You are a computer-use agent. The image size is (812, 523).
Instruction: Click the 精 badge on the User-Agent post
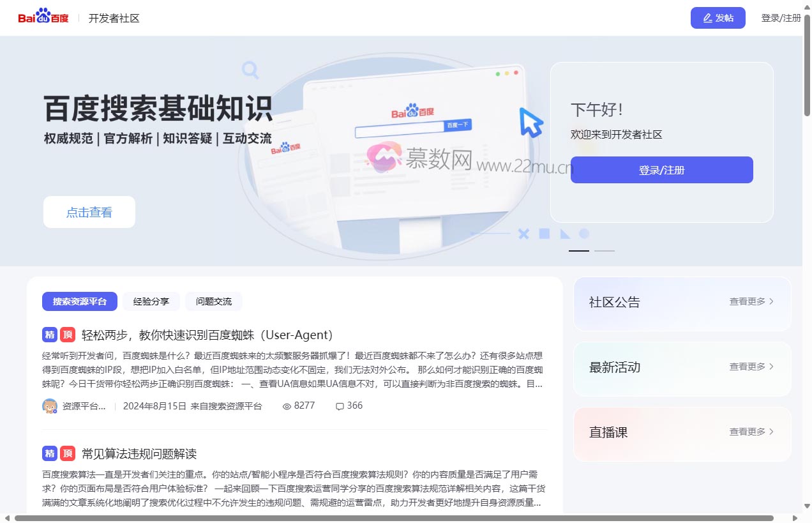(50, 335)
